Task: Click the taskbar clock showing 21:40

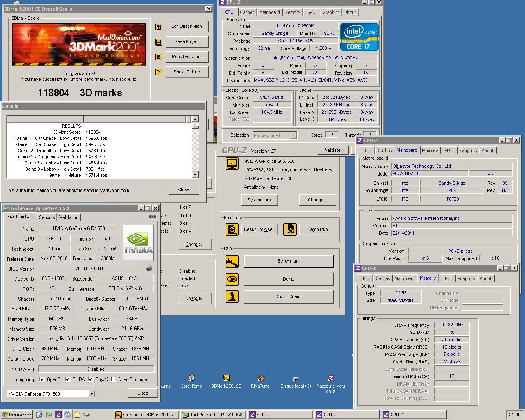Action: pos(514,415)
